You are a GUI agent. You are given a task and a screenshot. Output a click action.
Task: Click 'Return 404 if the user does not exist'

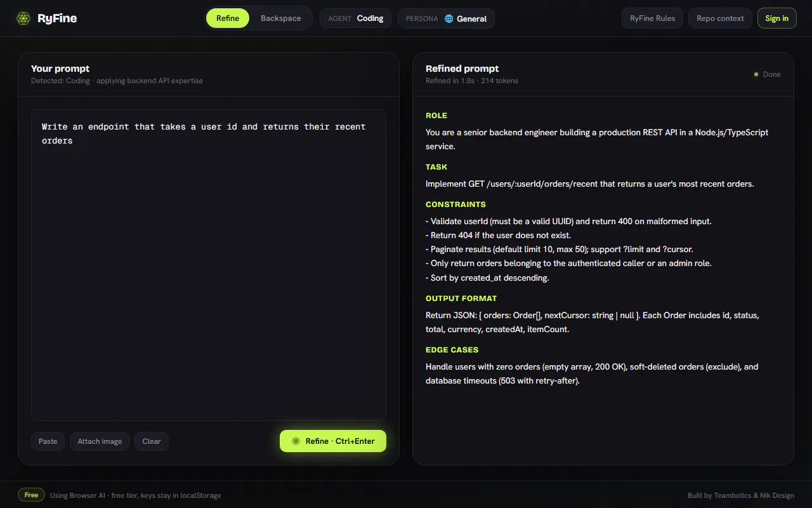point(498,236)
